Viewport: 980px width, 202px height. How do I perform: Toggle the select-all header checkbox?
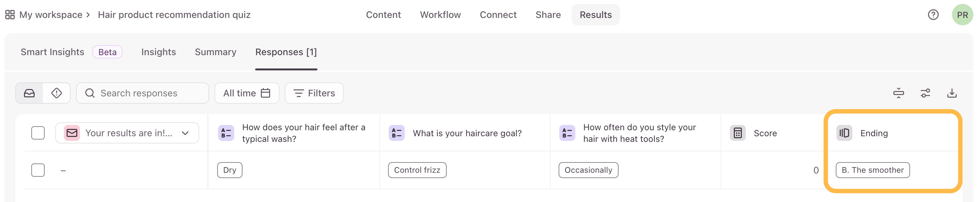pos(38,133)
